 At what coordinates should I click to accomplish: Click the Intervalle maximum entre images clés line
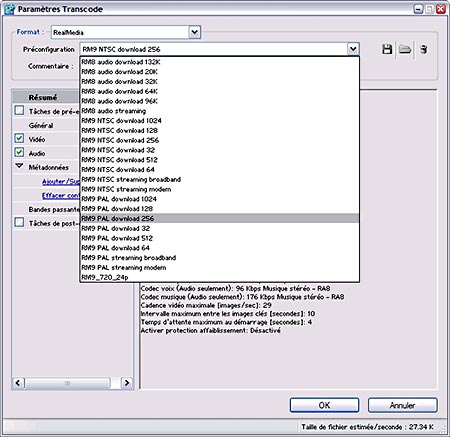[x=228, y=314]
